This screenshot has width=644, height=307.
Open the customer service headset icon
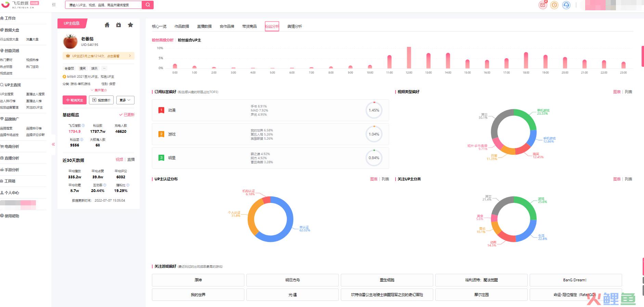[x=566, y=5]
